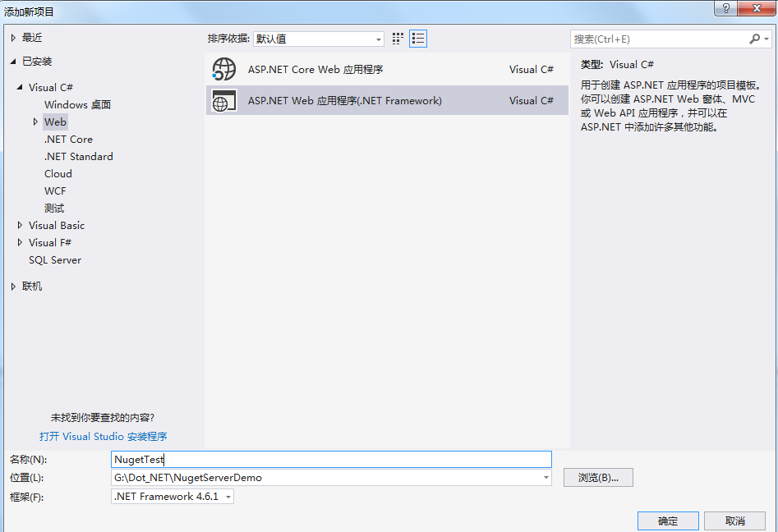Click the 取消 button
This screenshot has width=778, height=532.
[734, 521]
